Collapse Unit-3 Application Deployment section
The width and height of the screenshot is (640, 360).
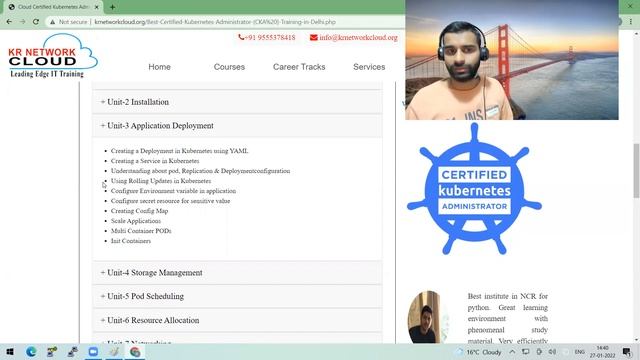pos(238,126)
